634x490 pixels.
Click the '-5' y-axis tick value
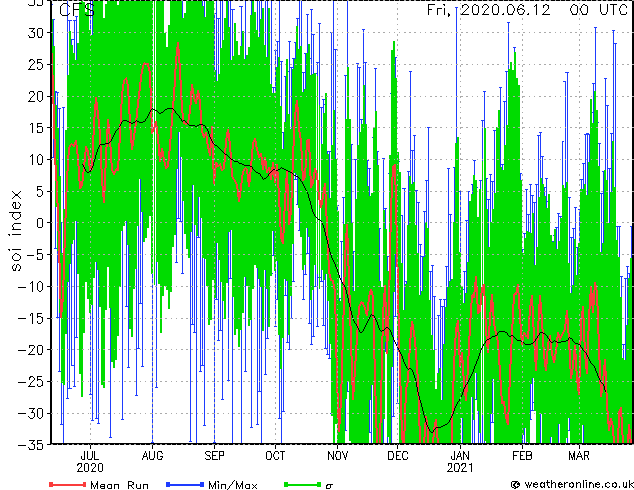[36, 255]
